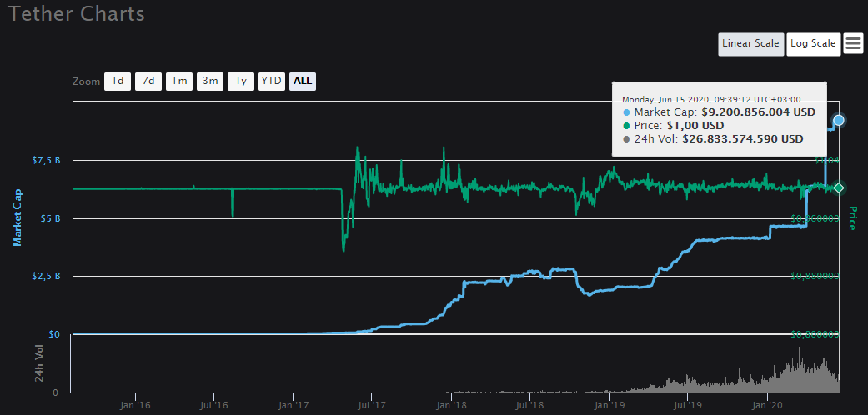Click the $7,5 B axis label
Viewport: 868px width, 415px height.
pyautogui.click(x=45, y=161)
